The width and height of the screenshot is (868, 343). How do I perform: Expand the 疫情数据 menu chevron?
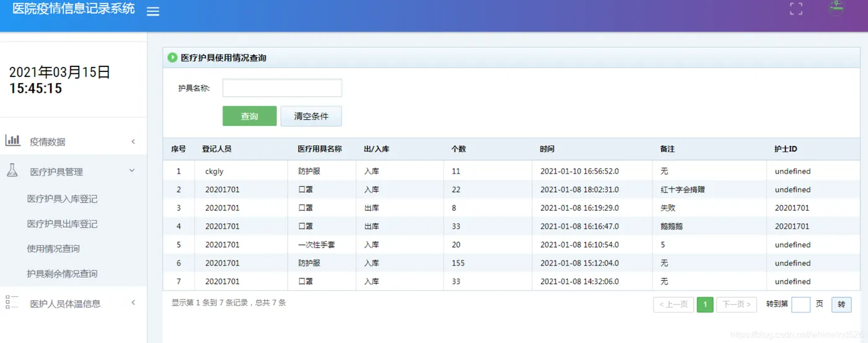tap(133, 141)
